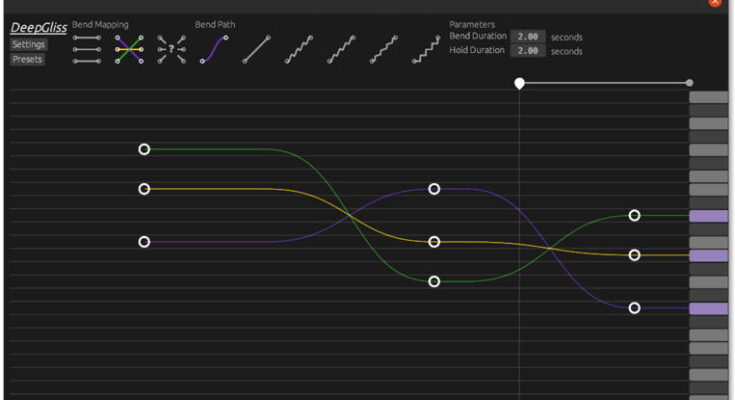Select the purple S-curve bend path
The width and height of the screenshot is (735, 400).
pyautogui.click(x=214, y=48)
